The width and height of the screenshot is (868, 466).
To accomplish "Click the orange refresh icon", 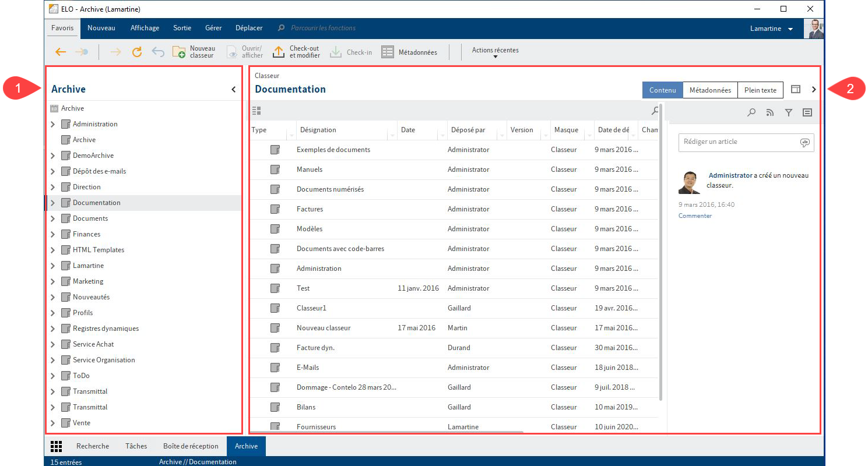I will pyautogui.click(x=137, y=52).
